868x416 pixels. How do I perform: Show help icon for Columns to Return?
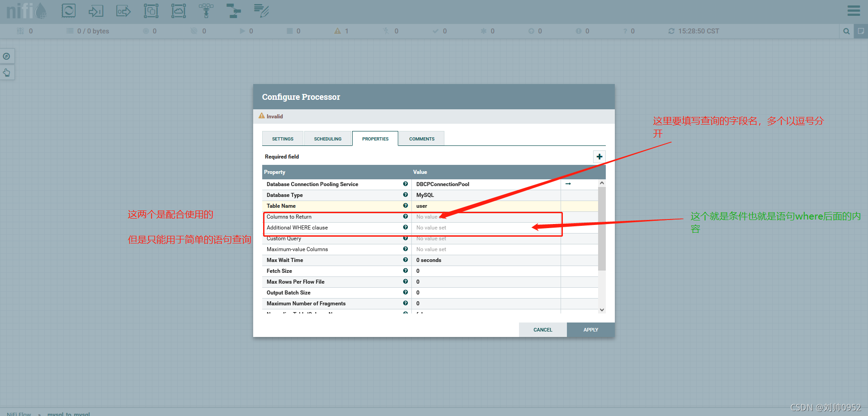(406, 216)
